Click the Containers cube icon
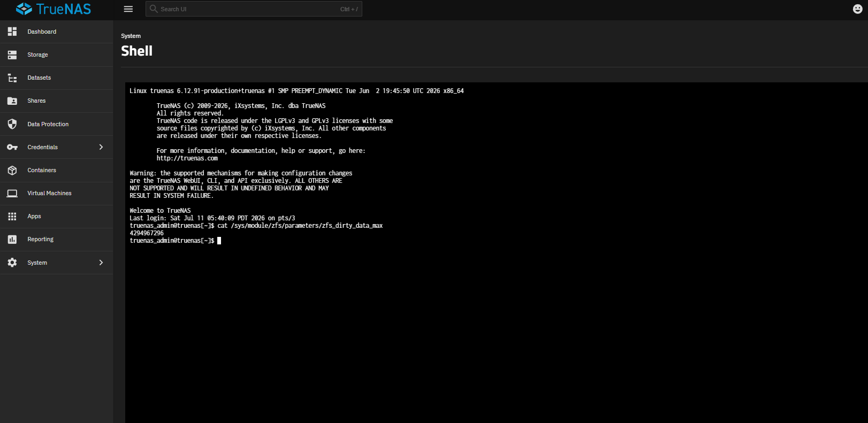 pos(12,170)
